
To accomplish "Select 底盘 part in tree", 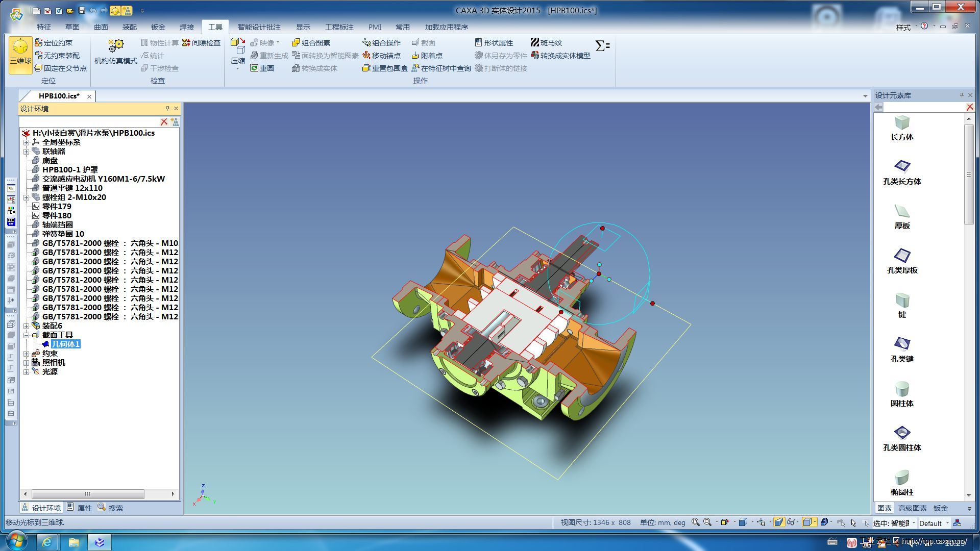I will click(x=50, y=161).
